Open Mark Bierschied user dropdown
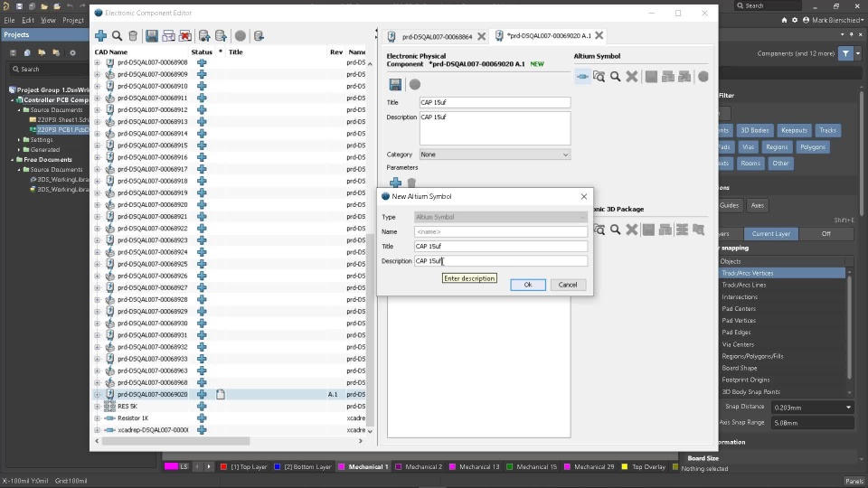Image resolution: width=868 pixels, height=488 pixels. [835, 20]
